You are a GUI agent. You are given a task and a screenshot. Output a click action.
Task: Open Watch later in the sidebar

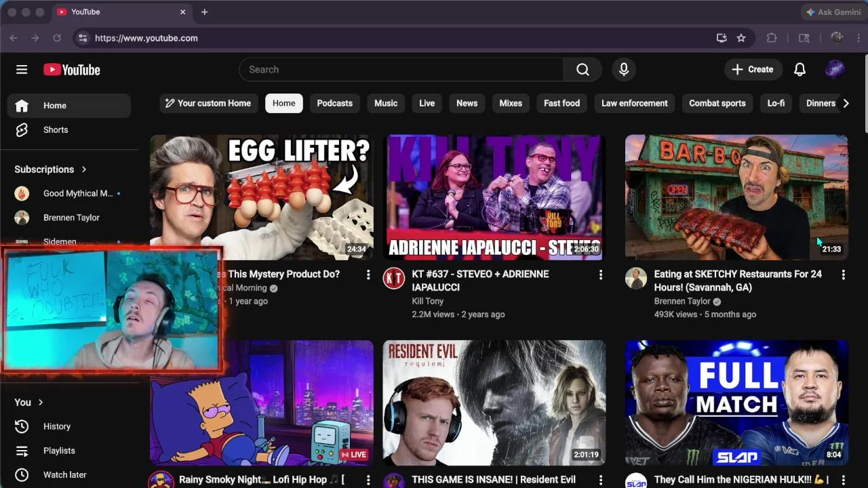pyautogui.click(x=69, y=475)
